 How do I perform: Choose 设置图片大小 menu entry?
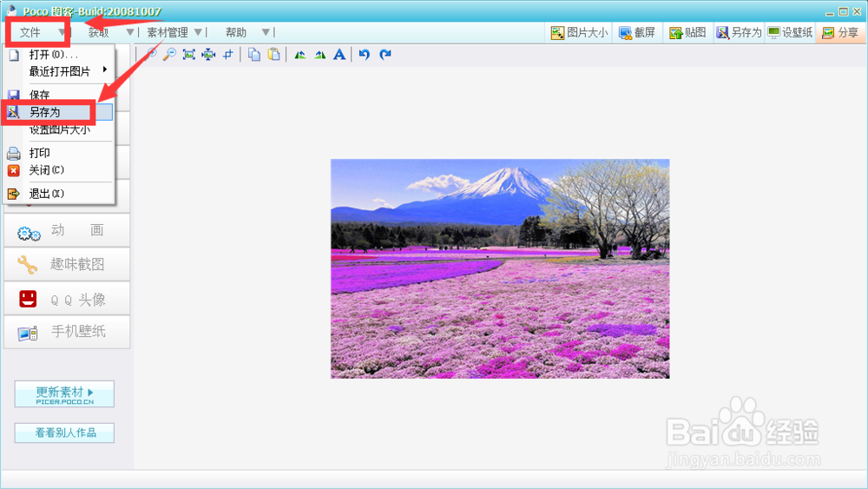[59, 129]
